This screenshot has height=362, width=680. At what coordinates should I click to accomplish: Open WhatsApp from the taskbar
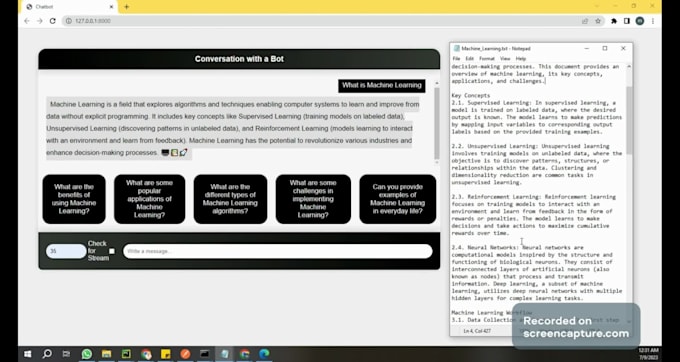coord(87,354)
